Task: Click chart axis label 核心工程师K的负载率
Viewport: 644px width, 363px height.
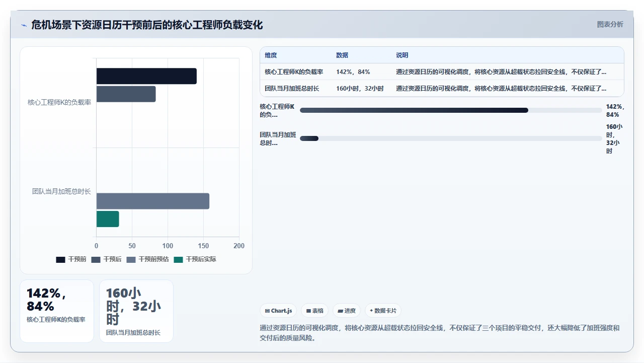Action: pos(59,103)
